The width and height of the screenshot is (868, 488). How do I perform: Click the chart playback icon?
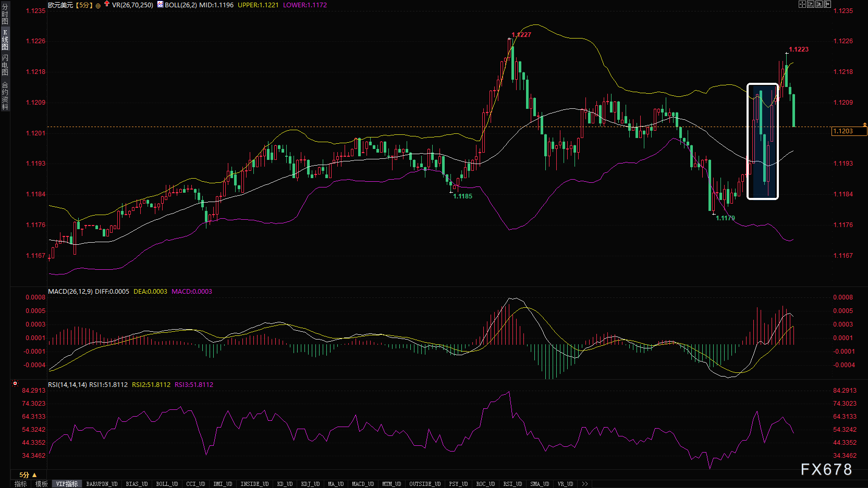819,4
